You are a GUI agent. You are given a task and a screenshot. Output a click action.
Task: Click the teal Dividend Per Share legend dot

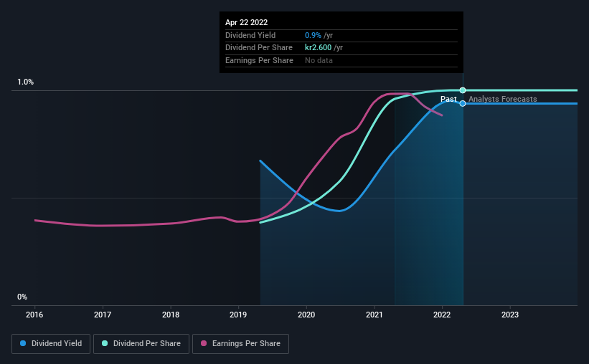coord(105,343)
